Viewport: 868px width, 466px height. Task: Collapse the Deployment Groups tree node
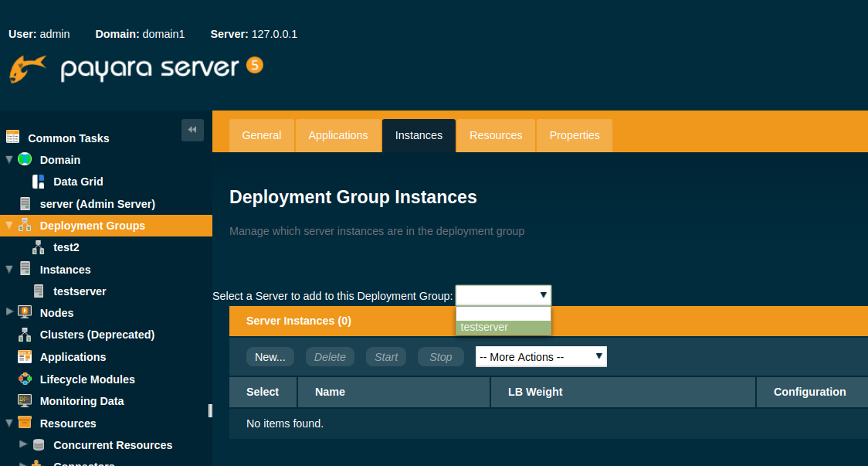9,226
